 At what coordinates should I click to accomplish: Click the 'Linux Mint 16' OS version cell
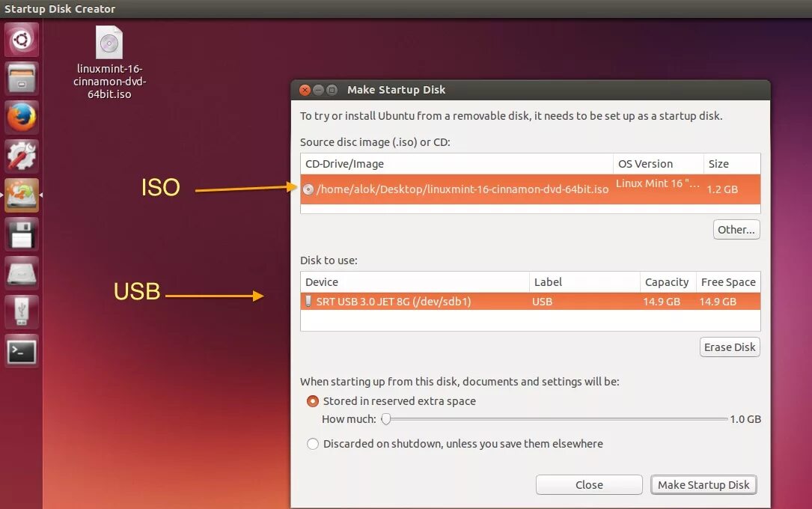pos(658,184)
